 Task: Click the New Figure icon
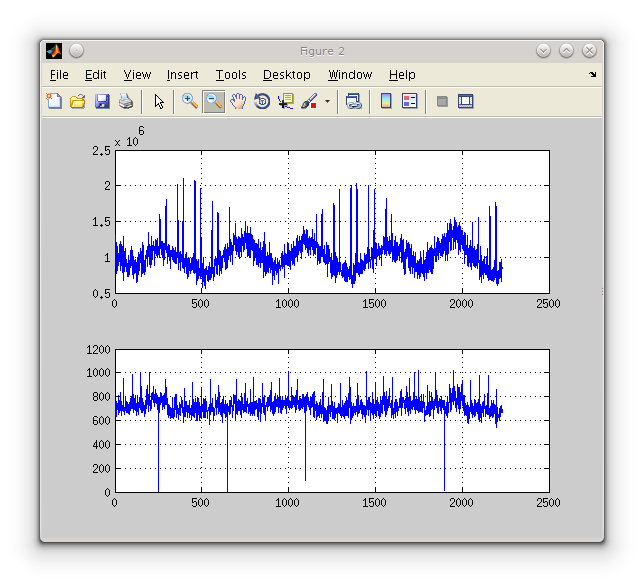pos(54,101)
